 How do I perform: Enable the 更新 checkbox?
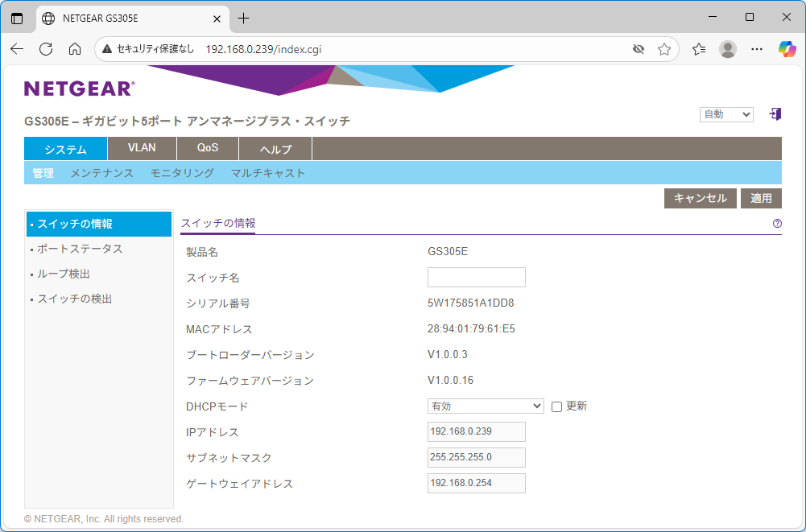point(556,406)
